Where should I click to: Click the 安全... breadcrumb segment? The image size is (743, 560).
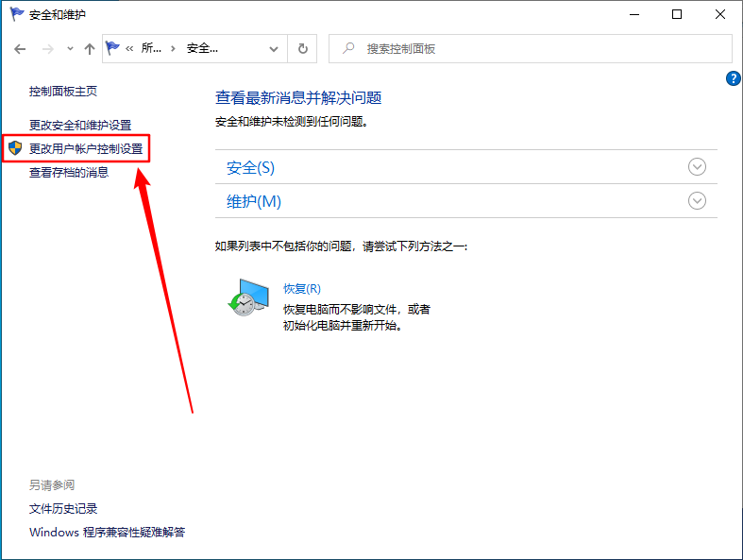click(202, 48)
